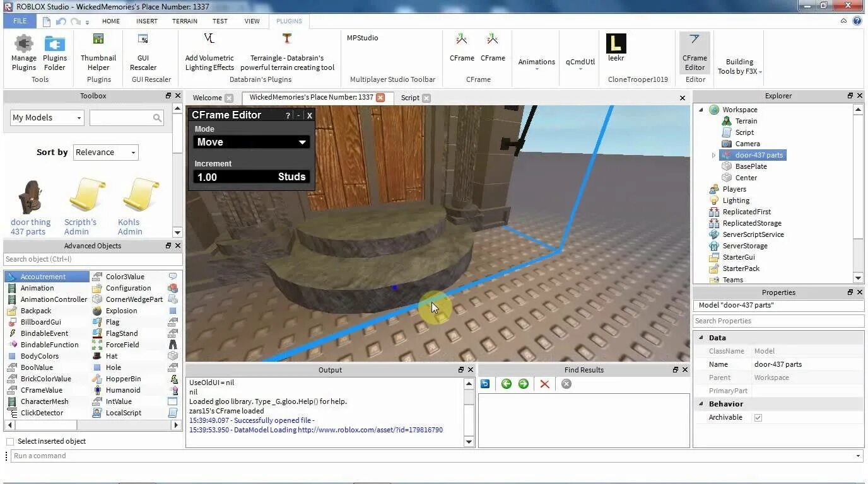Select Accoutrement in Advanced Objects
The width and height of the screenshot is (868, 484).
pos(47,277)
